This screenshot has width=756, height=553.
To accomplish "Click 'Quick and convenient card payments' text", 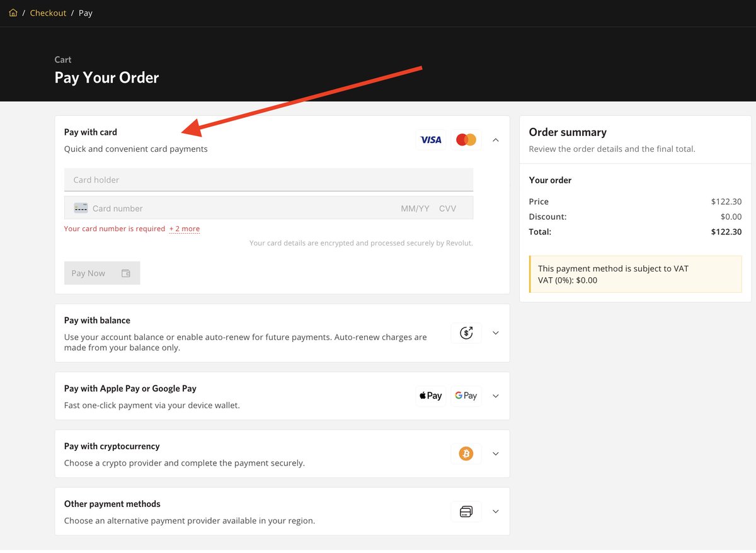I will click(x=136, y=149).
